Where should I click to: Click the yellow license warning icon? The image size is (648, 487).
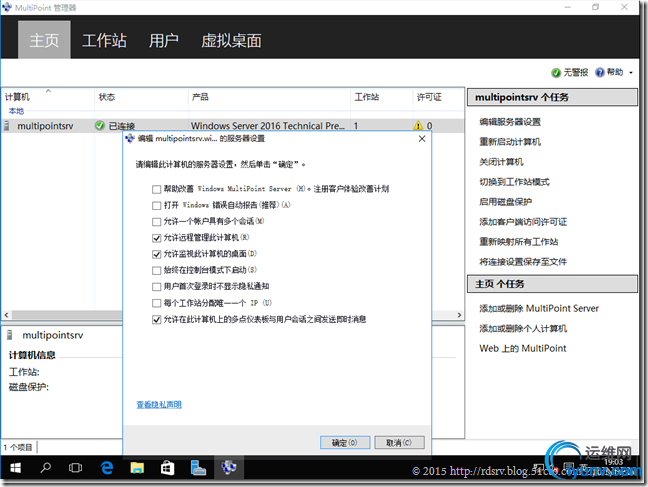pos(418,125)
